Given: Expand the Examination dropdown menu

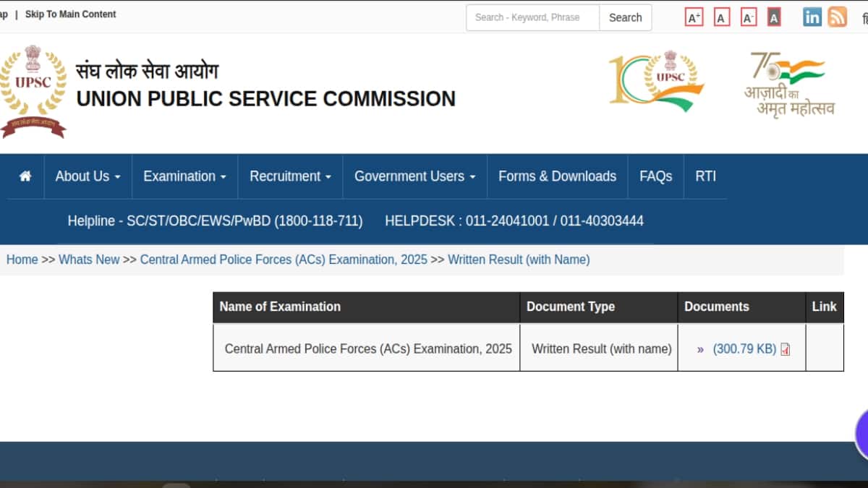Looking at the screenshot, I should coord(184,176).
